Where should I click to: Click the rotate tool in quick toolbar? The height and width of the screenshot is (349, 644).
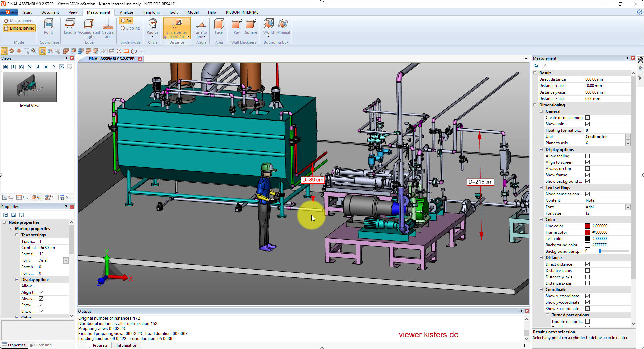tap(12, 51)
